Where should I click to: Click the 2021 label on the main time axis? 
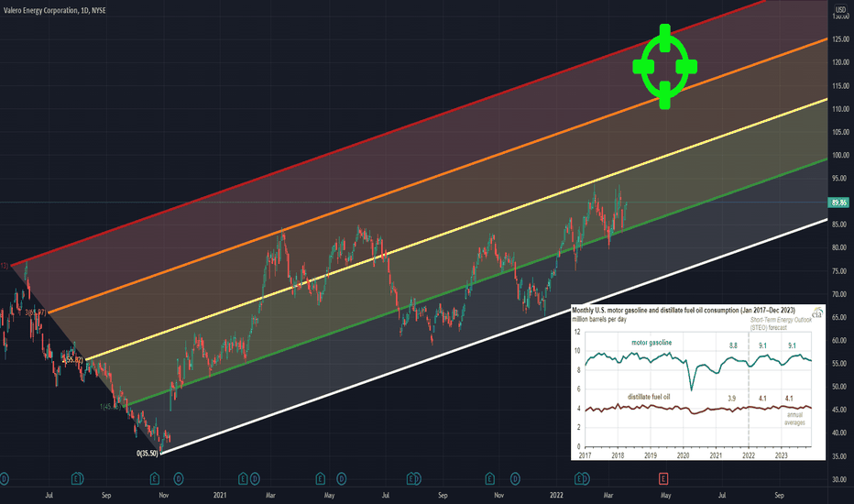click(x=220, y=495)
